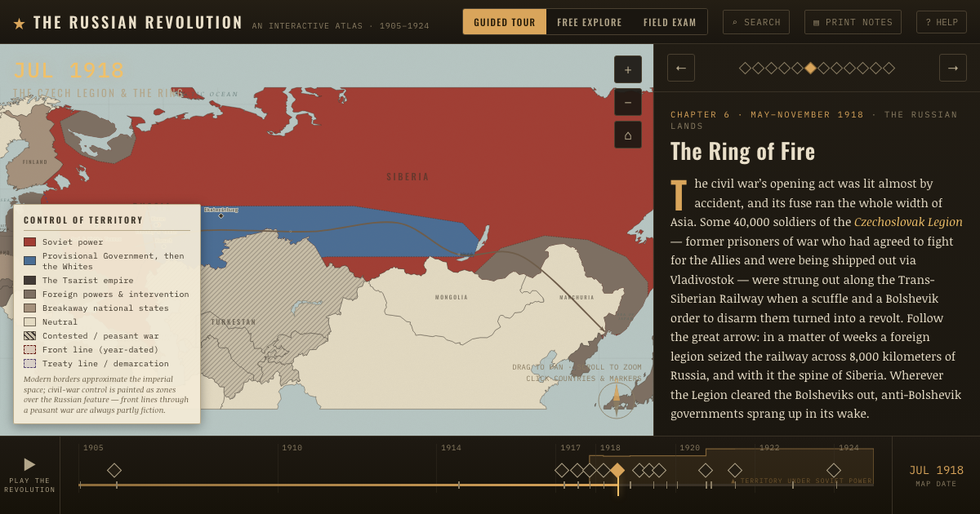Open Print Notes

click(x=853, y=22)
